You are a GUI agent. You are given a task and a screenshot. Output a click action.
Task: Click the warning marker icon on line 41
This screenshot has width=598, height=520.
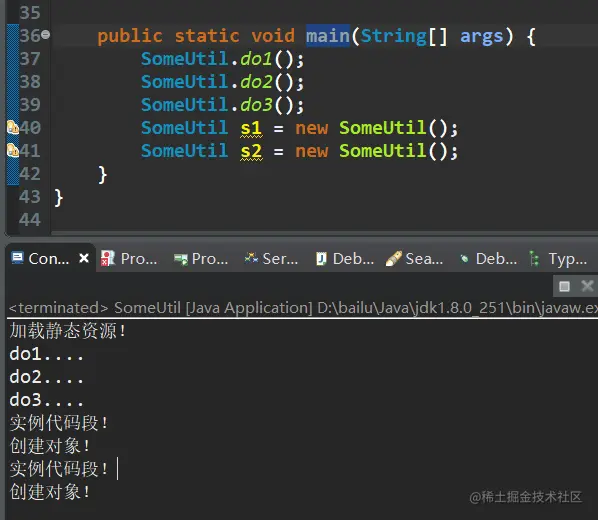point(13,150)
